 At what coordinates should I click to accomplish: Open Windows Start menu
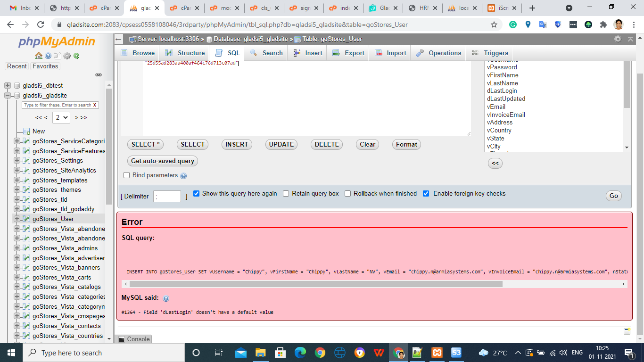pyautogui.click(x=11, y=353)
